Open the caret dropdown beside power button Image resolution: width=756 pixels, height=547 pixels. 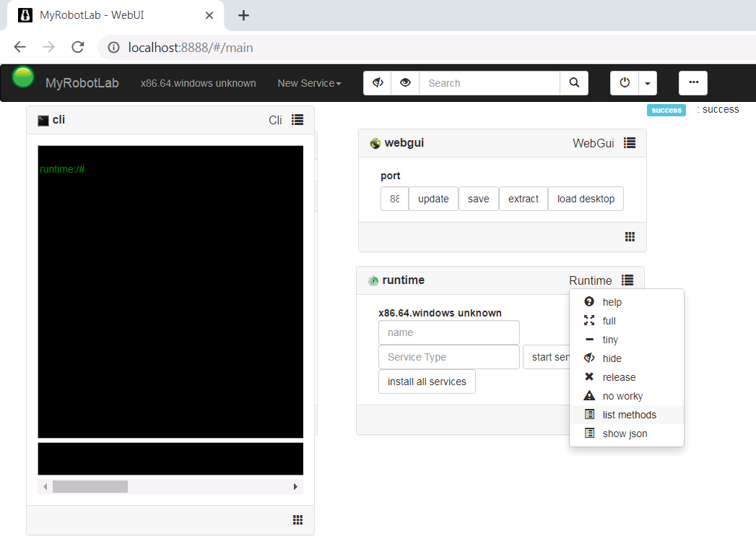click(x=647, y=83)
